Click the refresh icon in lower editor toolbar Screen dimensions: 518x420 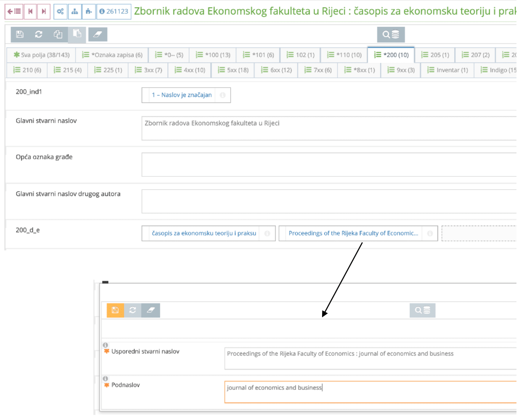point(133,310)
